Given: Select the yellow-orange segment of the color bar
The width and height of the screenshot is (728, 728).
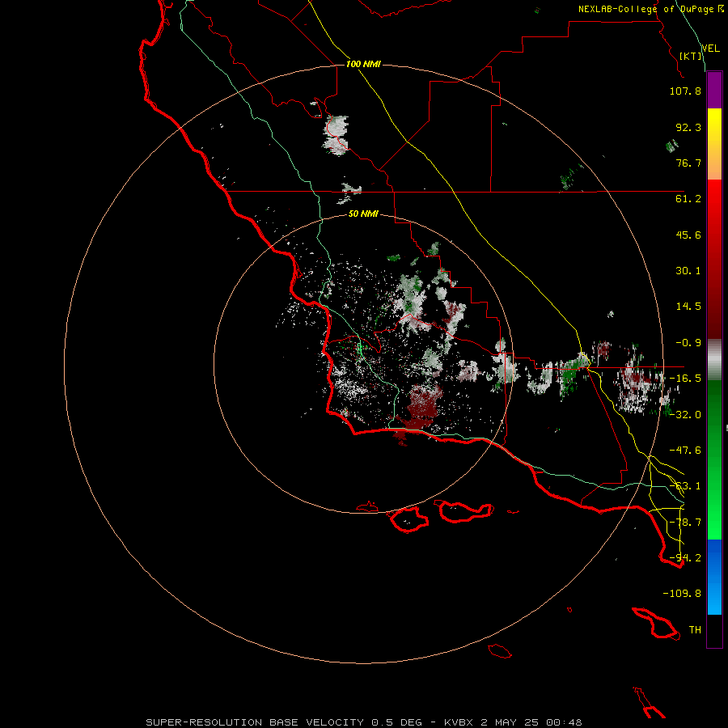Looking at the screenshot, I should 714,144.
